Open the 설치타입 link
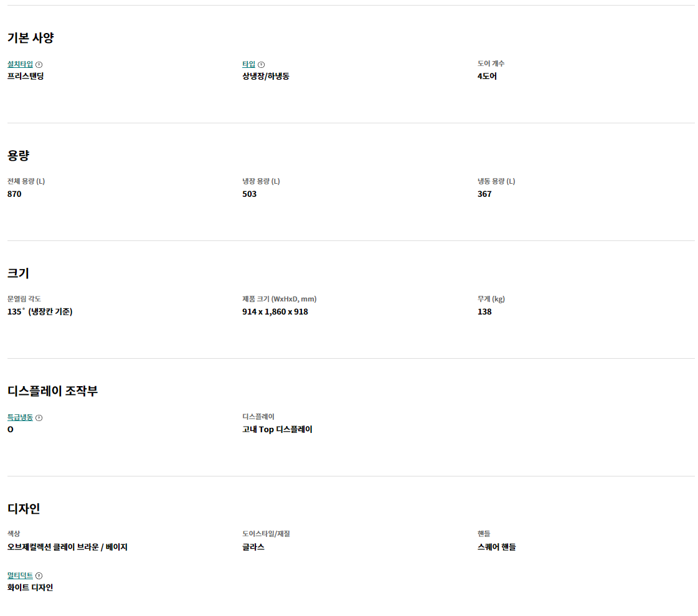This screenshot has height=616, width=698. click(20, 64)
